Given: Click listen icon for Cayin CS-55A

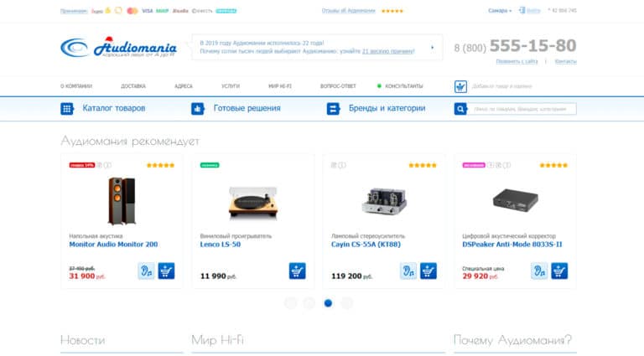Looking at the screenshot, I should (x=408, y=271).
